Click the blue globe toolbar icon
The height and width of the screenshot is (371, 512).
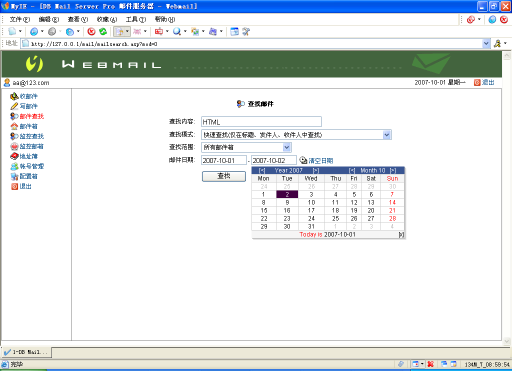point(70,31)
